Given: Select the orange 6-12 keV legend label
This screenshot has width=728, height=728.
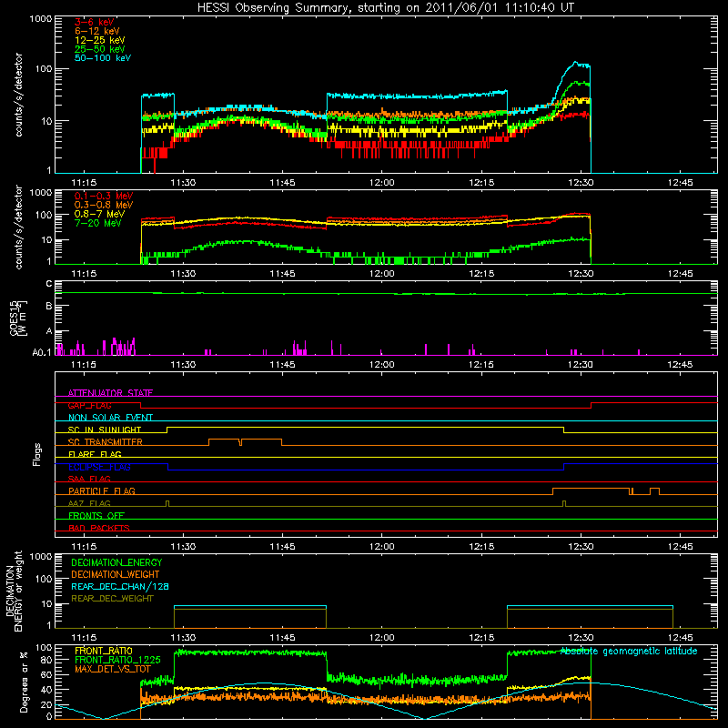Looking at the screenshot, I should (97, 31).
